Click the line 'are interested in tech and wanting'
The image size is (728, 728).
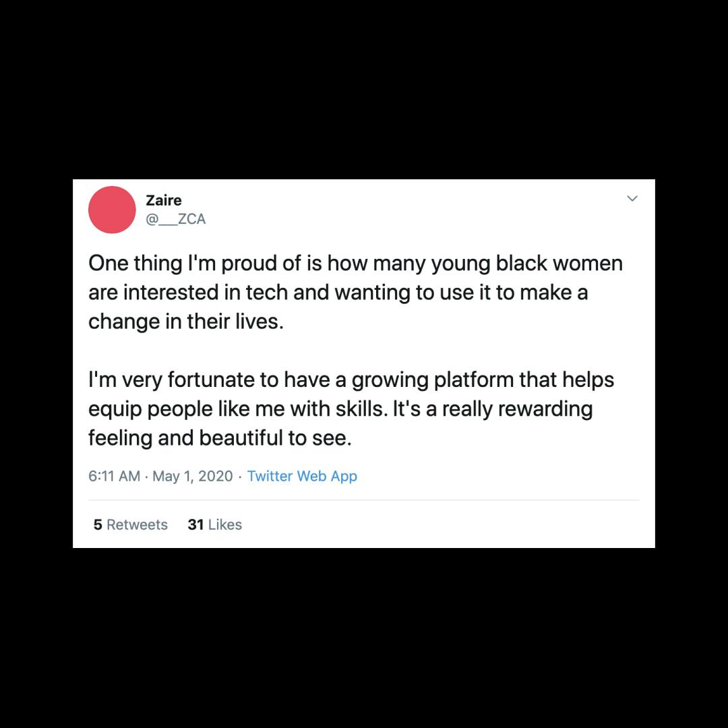[x=338, y=293]
